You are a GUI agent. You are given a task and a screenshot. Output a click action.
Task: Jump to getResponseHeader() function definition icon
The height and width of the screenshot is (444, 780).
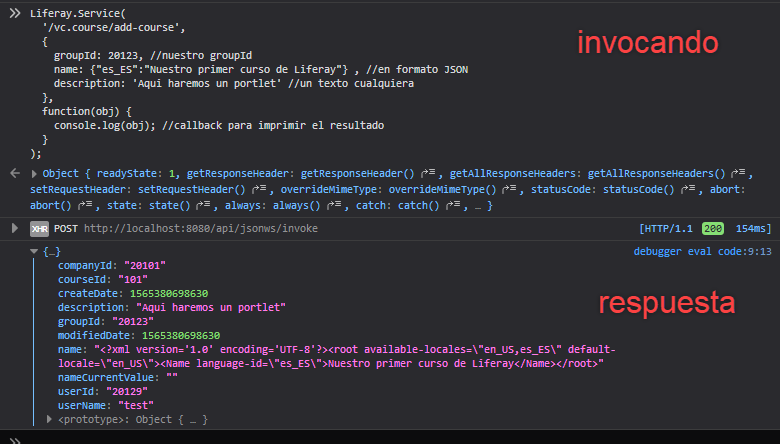coord(428,173)
